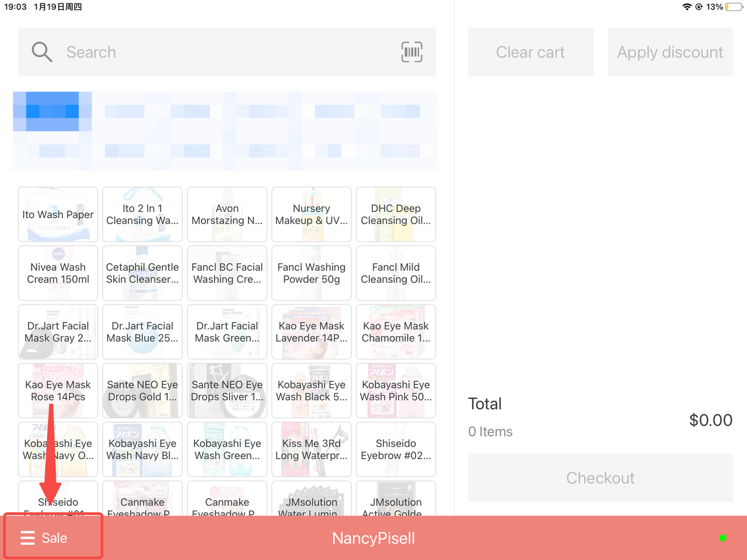Pick Kobayashi Eye Wash Black
Screen dimensions: 747x560
point(312,391)
